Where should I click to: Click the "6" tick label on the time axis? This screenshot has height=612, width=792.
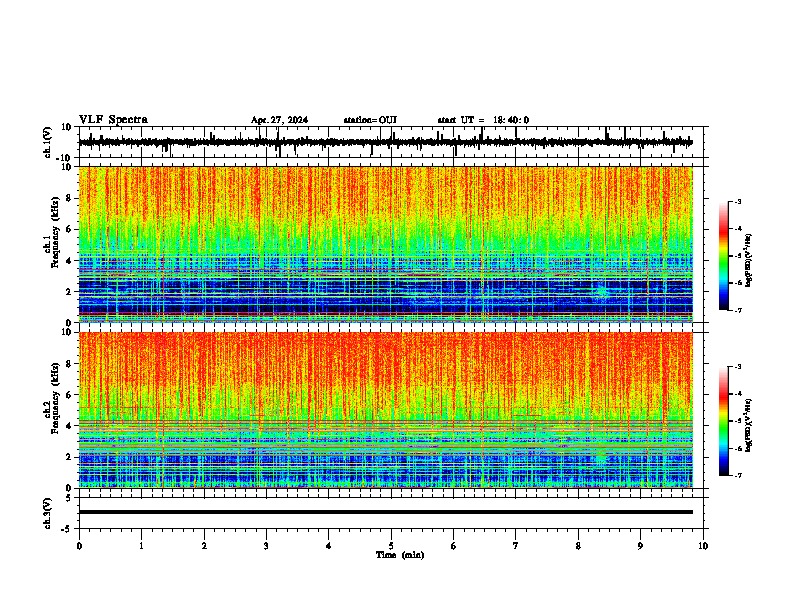pyautogui.click(x=454, y=546)
